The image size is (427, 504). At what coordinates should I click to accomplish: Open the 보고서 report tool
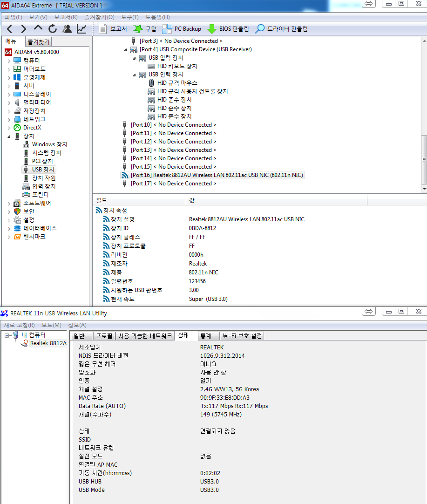pos(112,29)
